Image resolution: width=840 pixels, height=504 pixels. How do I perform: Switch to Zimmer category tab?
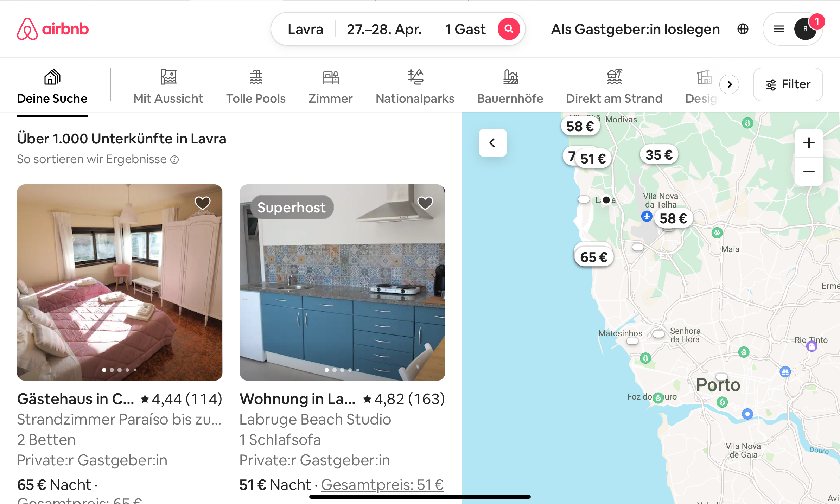(x=330, y=87)
